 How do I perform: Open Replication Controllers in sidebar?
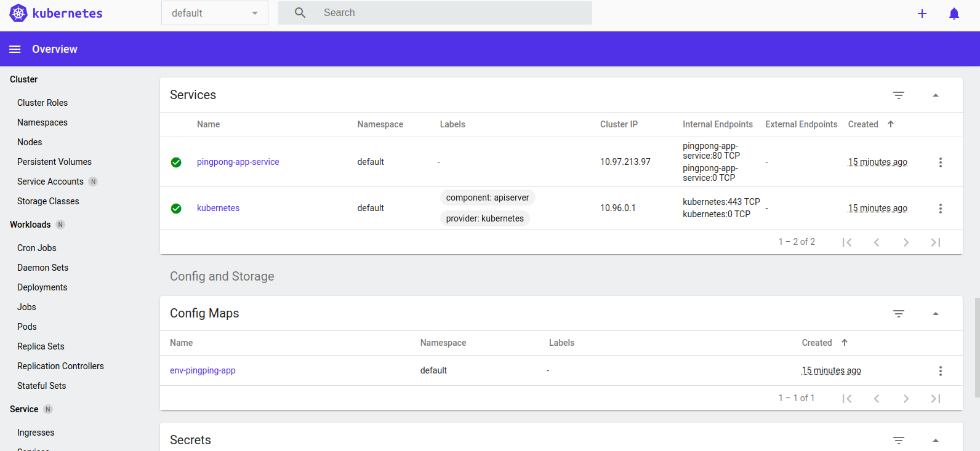tap(60, 366)
